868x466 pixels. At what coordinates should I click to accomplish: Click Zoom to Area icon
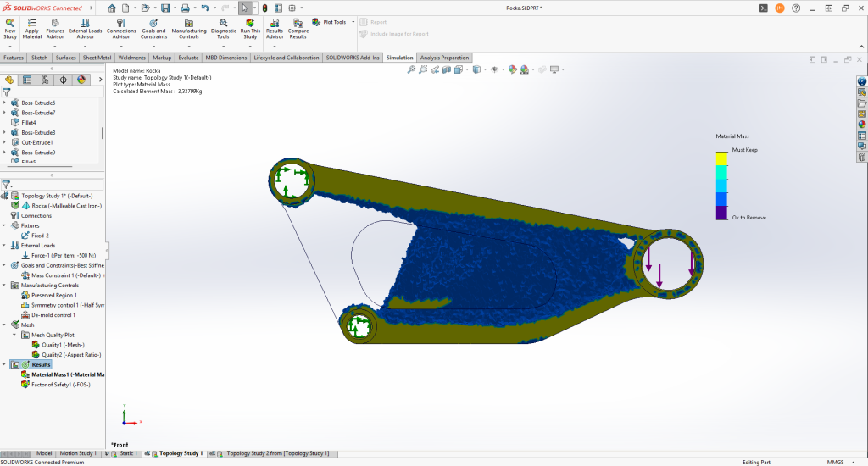[x=423, y=69]
